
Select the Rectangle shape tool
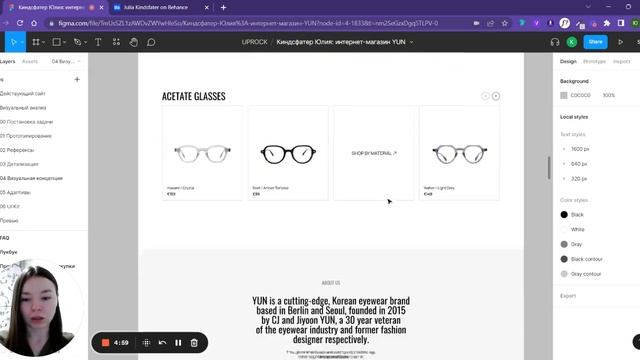[x=57, y=42]
